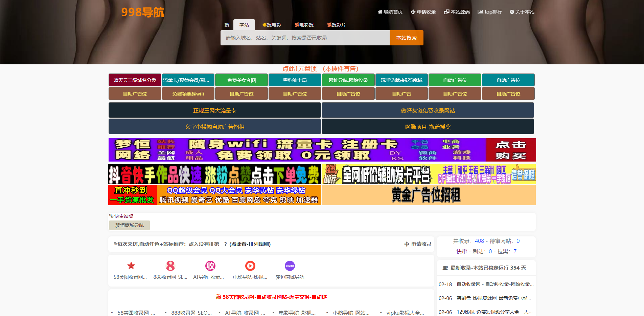
Task: Open 本站源码 via its source-code icon
Action: [x=446, y=12]
